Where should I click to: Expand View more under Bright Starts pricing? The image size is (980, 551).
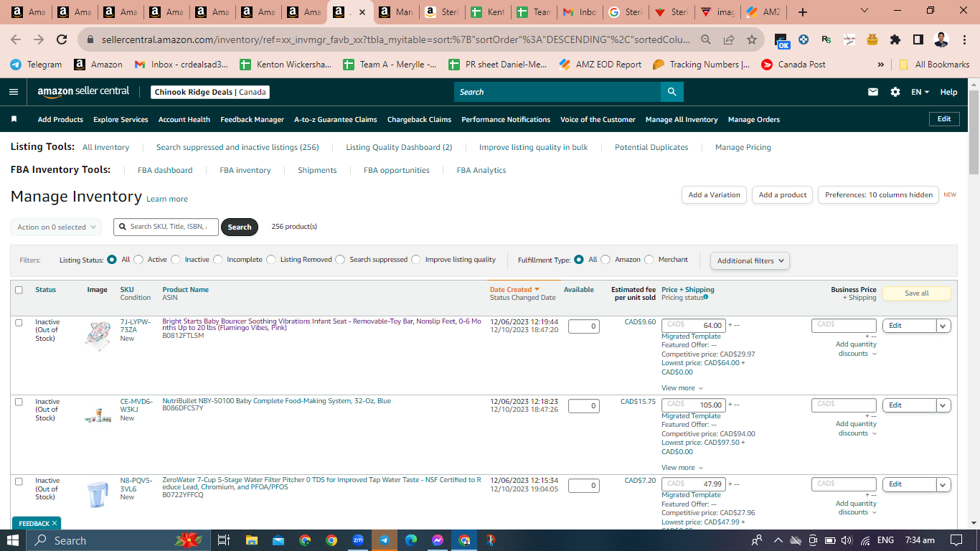[682, 388]
